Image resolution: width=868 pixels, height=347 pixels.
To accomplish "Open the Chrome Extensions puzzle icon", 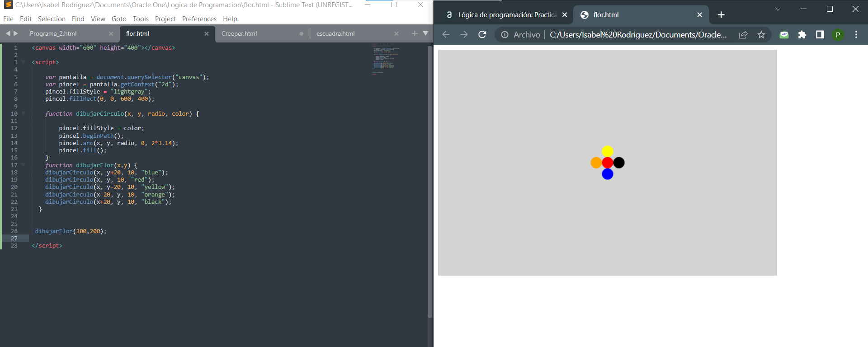I will pos(802,35).
